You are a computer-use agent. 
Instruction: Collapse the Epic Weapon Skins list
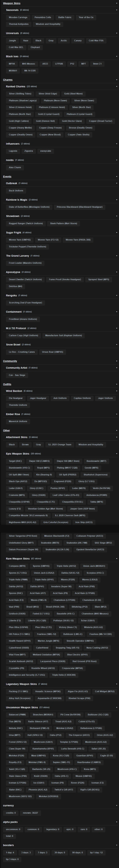pos(117,453)
